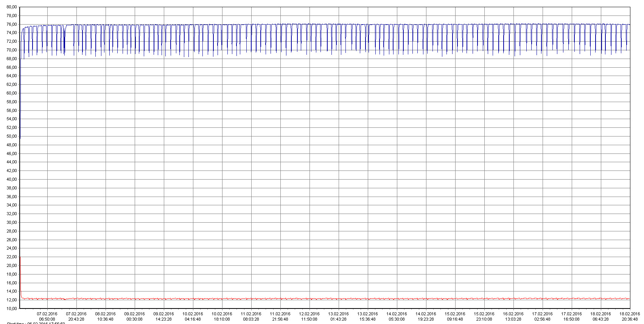Click the x-axis time label 00:30:08

134,319
